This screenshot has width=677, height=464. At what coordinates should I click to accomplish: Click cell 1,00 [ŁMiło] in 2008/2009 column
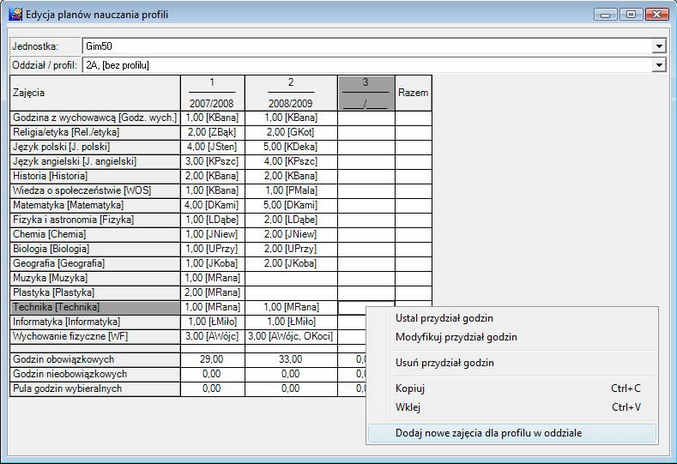pyautogui.click(x=291, y=322)
